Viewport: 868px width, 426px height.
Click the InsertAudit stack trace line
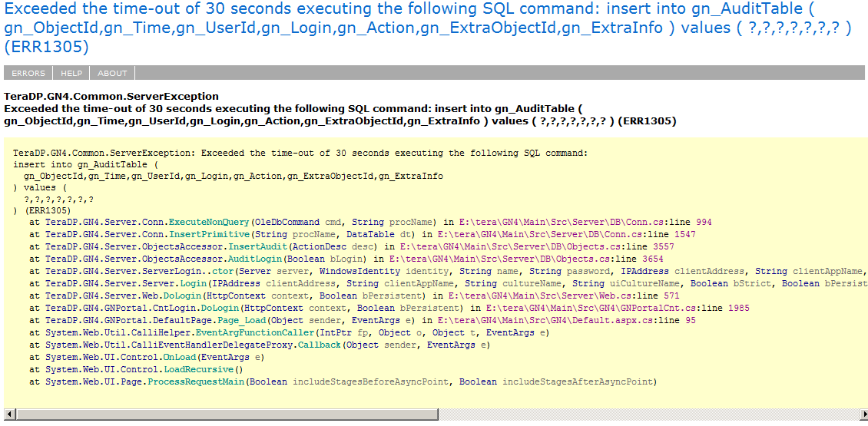click(x=352, y=246)
